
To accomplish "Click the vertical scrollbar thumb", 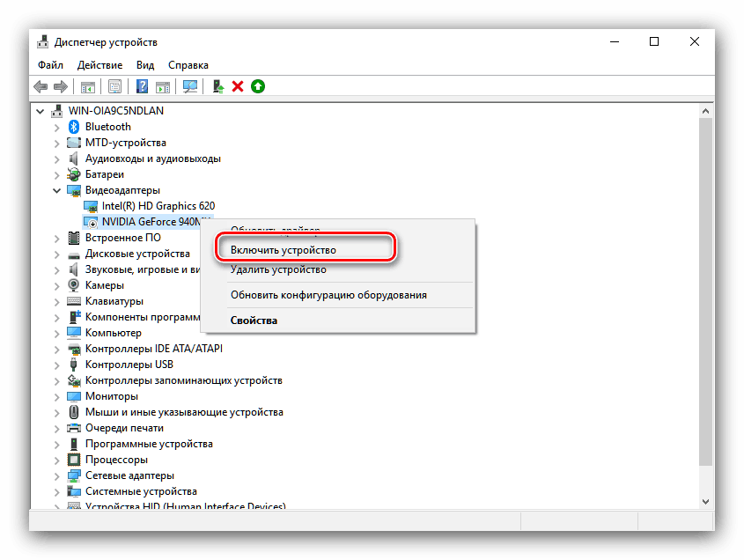I will [x=705, y=291].
